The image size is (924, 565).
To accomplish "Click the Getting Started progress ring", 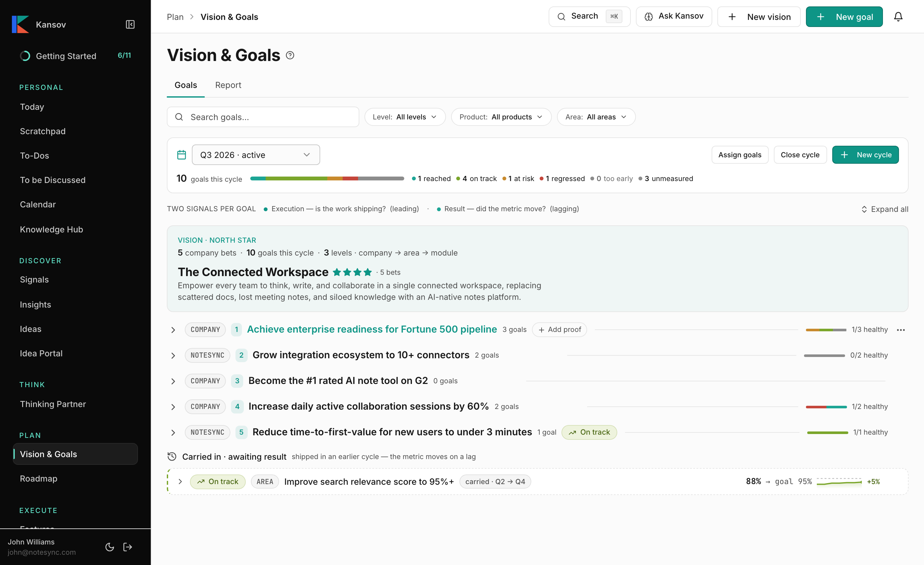I will pos(25,56).
